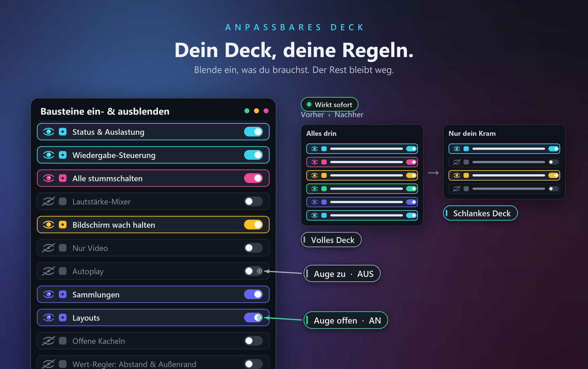Turn off the Sammlungen switch
Screen dimensions: 588x369
point(253,295)
